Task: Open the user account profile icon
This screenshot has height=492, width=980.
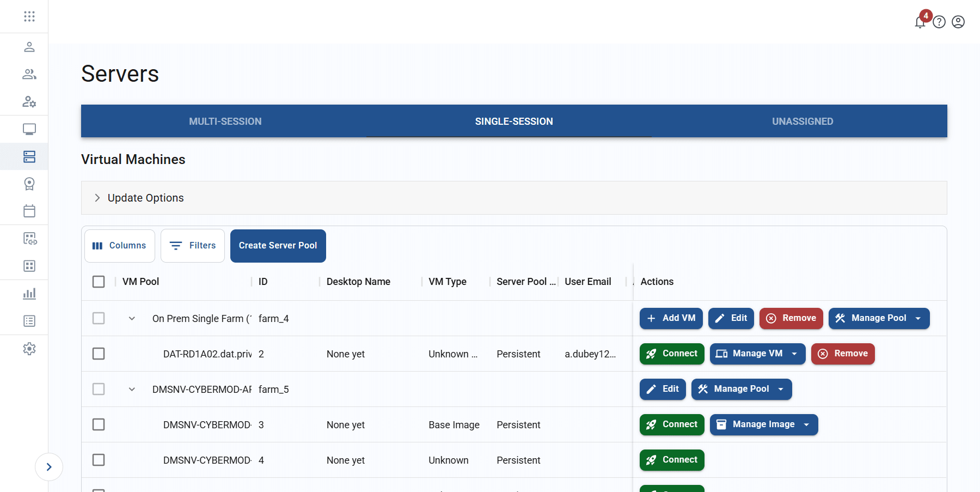Action: click(x=958, y=22)
